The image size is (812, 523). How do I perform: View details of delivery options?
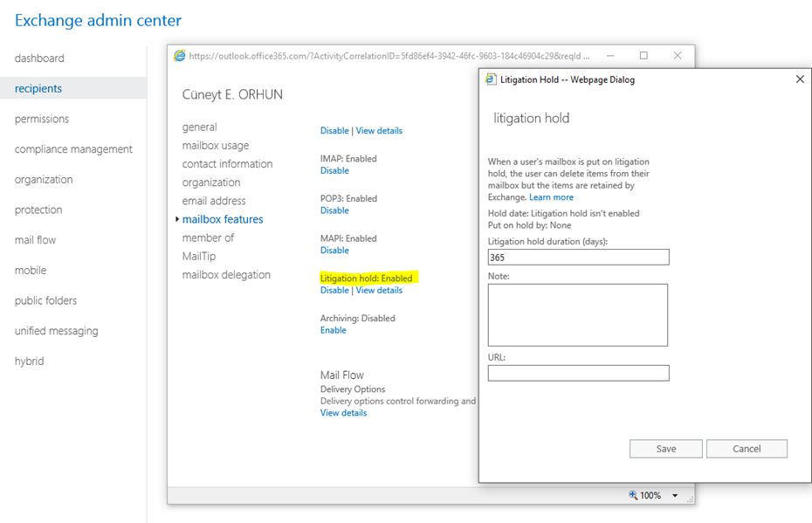pyautogui.click(x=343, y=413)
